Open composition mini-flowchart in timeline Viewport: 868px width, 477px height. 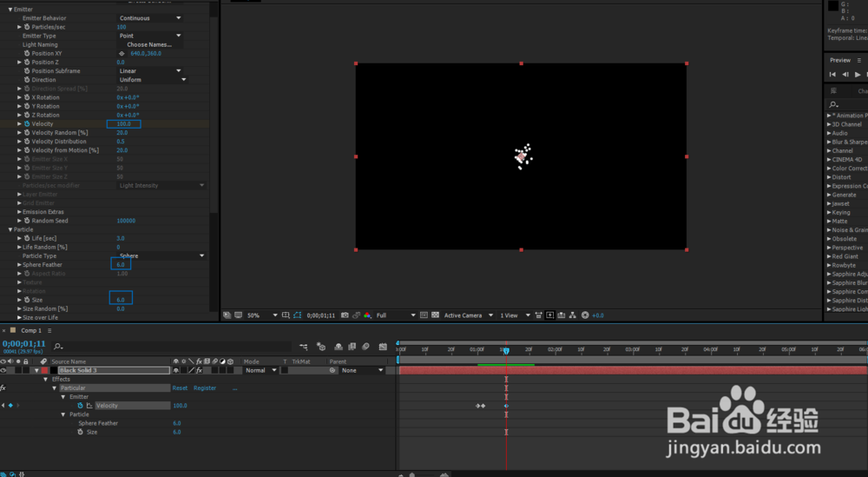(304, 347)
